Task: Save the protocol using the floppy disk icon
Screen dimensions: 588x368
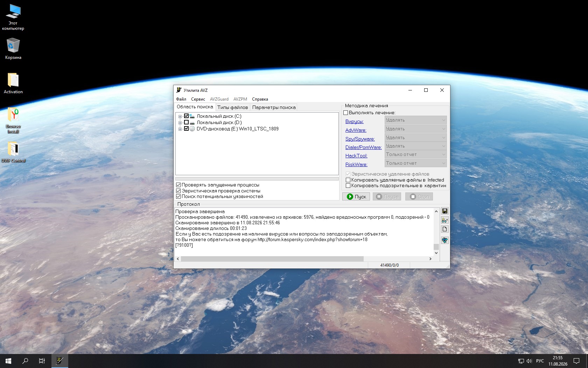Action: [444, 211]
